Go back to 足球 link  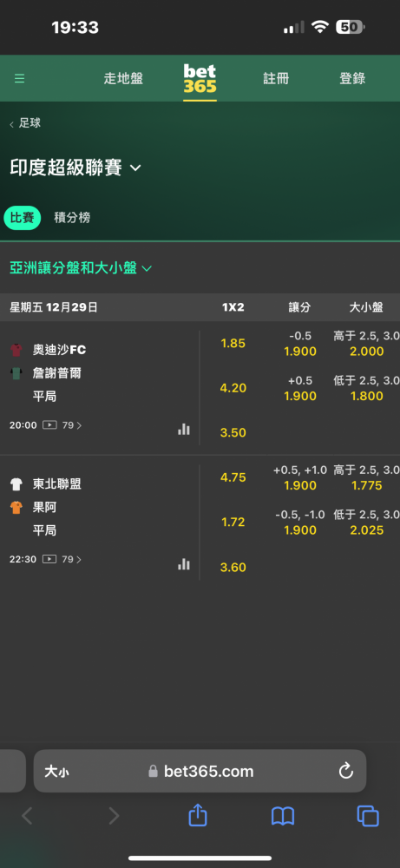[x=25, y=123]
